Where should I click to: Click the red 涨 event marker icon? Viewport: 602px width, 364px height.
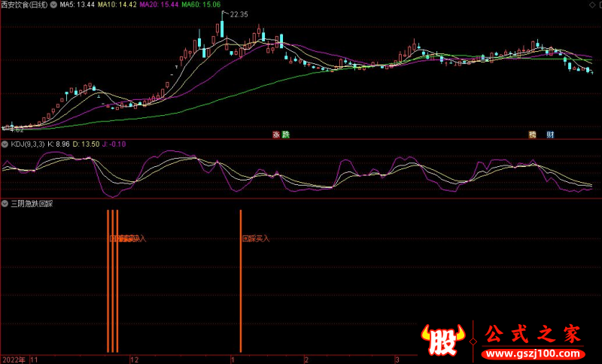click(x=276, y=135)
